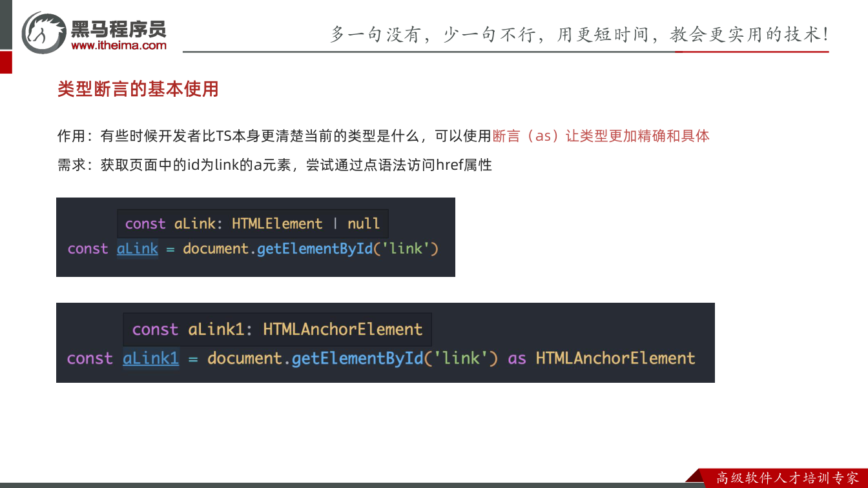The height and width of the screenshot is (488, 868).
Task: Select the slide title 类型断言的基本使用
Action: click(x=138, y=89)
